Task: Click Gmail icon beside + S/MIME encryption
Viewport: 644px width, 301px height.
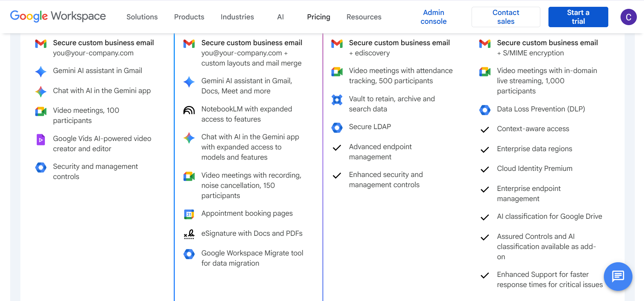Action: tap(485, 43)
